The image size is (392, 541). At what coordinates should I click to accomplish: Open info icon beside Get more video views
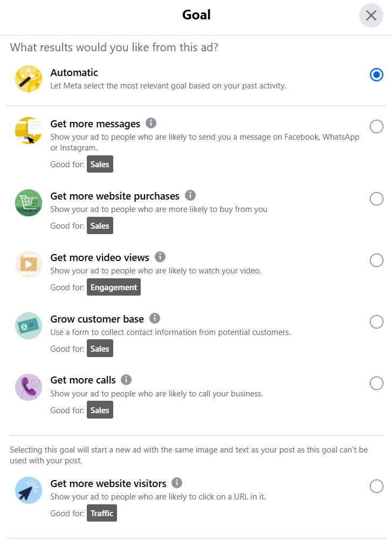coord(160,257)
